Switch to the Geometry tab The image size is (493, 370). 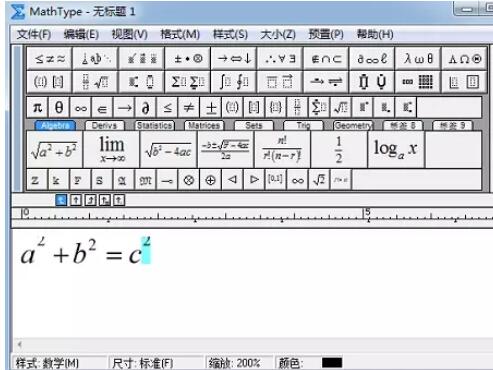pyautogui.click(x=353, y=125)
